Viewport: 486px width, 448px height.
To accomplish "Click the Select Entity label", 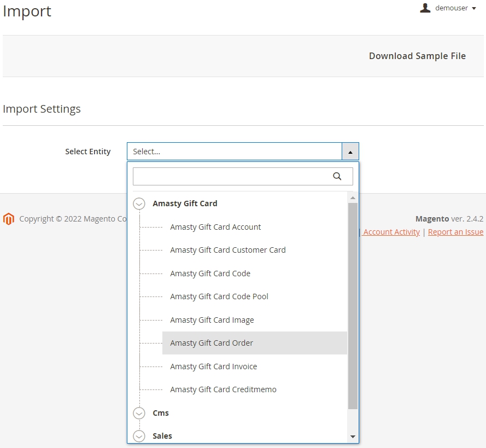I will (87, 152).
